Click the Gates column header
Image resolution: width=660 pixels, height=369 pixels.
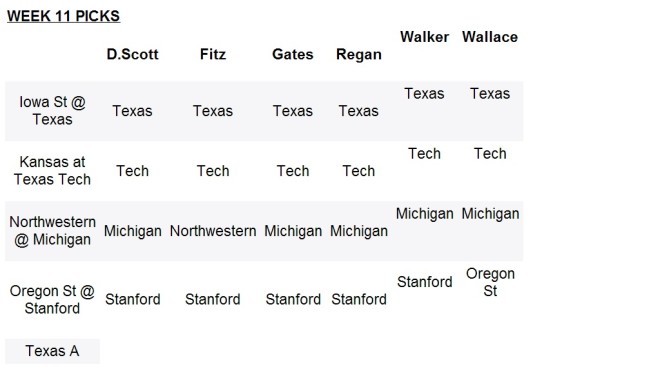(293, 54)
